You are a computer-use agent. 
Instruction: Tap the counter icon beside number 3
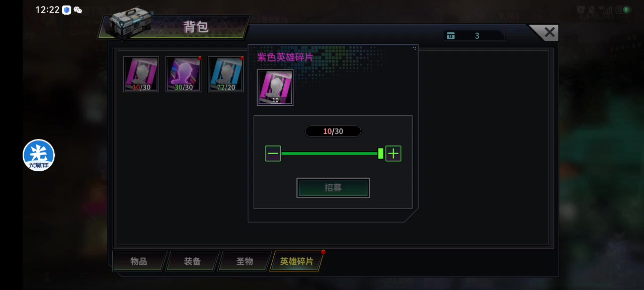(451, 36)
